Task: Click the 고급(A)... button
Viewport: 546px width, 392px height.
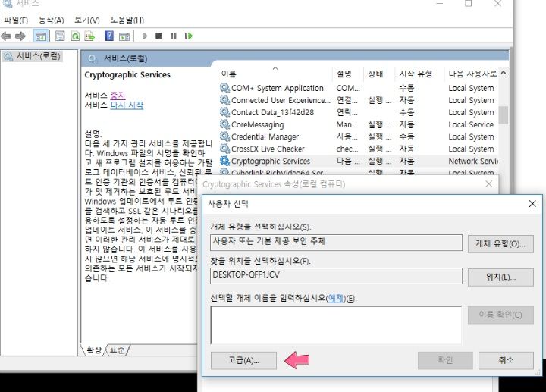Action: (243, 360)
